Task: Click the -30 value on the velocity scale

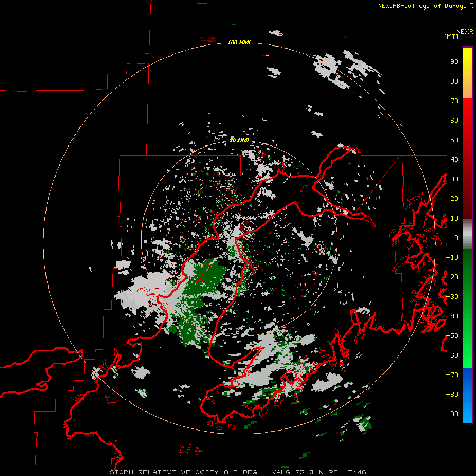Action: pos(452,297)
